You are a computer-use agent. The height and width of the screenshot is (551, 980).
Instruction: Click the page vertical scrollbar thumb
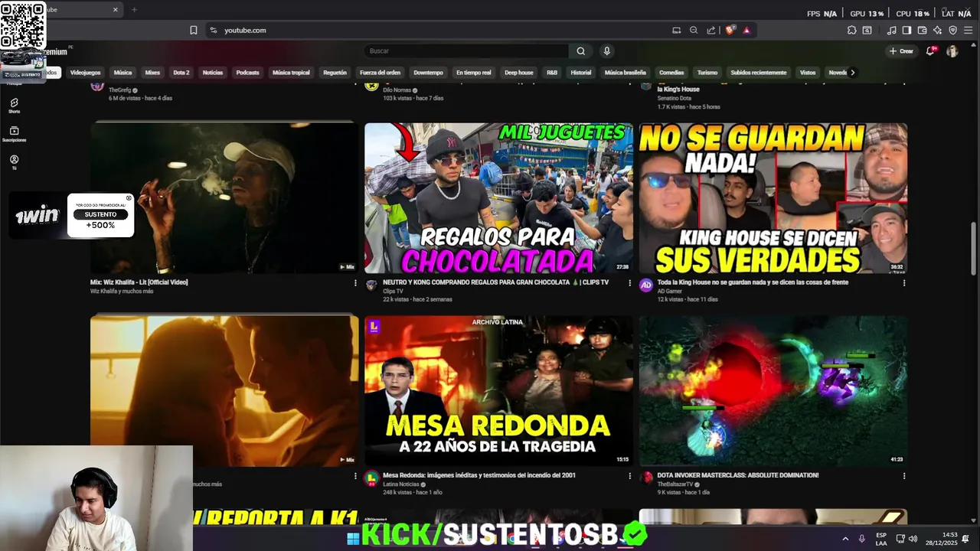tap(974, 249)
